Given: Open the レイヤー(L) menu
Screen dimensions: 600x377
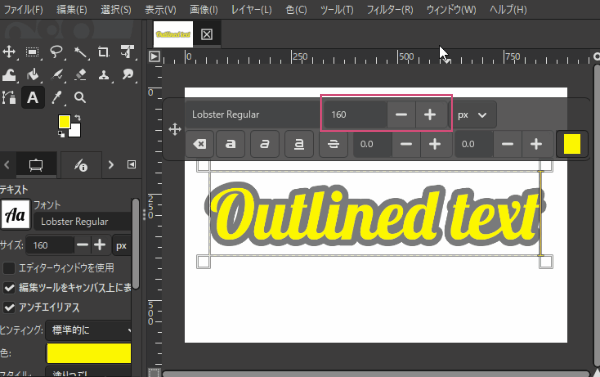Looking at the screenshot, I should pos(251,9).
